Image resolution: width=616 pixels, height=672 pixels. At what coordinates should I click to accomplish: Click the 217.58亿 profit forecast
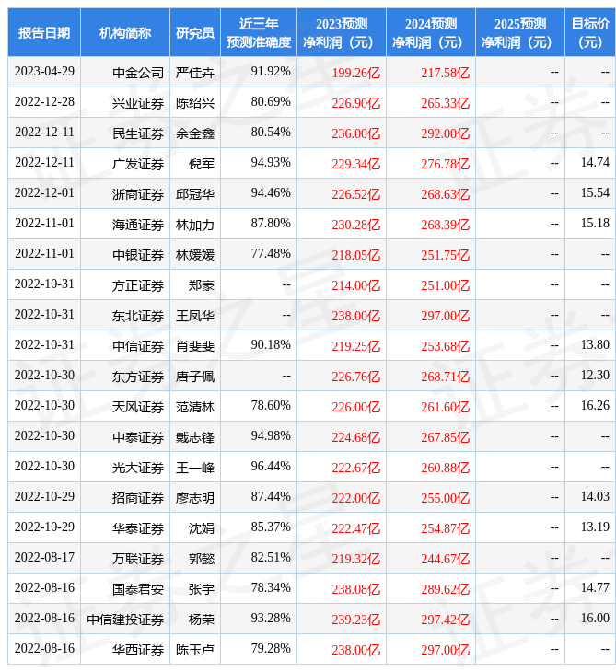point(445,73)
